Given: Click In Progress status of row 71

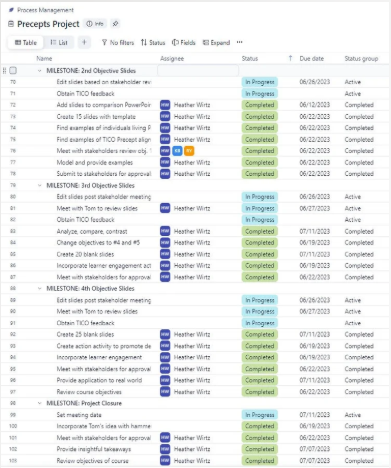Looking at the screenshot, I should (x=260, y=94).
